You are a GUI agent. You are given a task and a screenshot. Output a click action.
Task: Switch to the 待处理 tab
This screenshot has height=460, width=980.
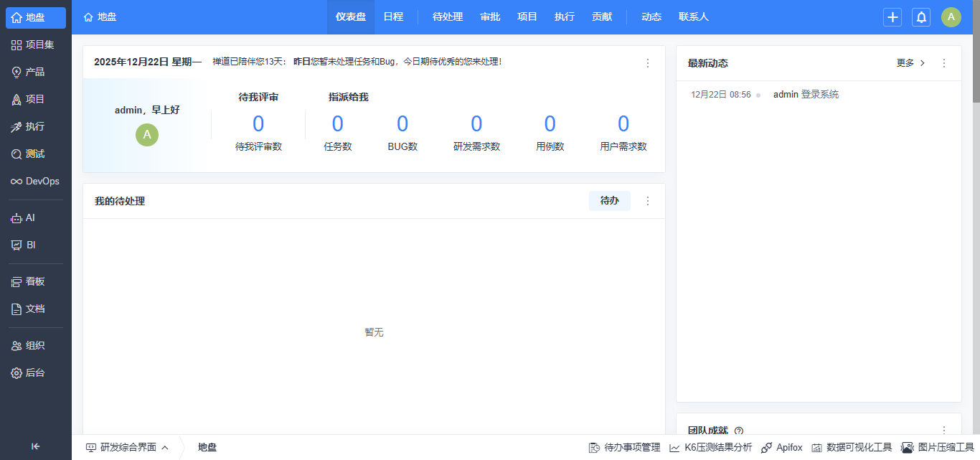[448, 17]
